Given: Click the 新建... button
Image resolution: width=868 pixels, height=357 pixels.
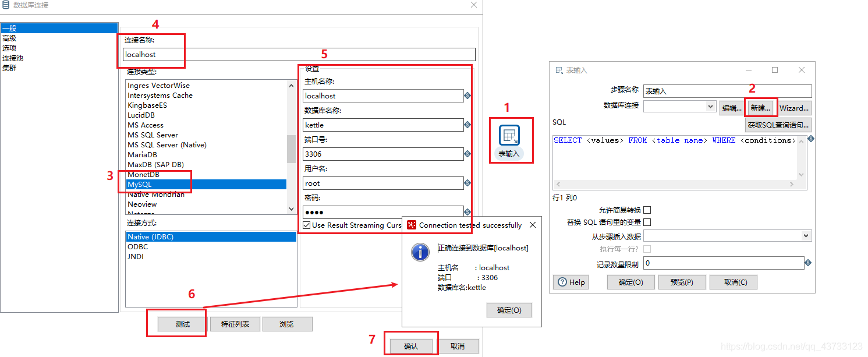Looking at the screenshot, I should (x=760, y=108).
